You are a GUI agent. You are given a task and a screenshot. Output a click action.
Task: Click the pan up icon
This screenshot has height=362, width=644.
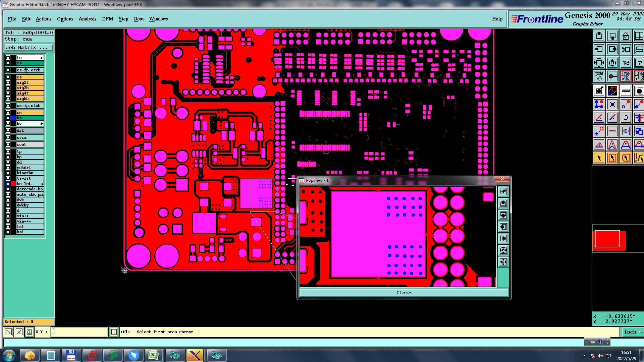(599, 36)
